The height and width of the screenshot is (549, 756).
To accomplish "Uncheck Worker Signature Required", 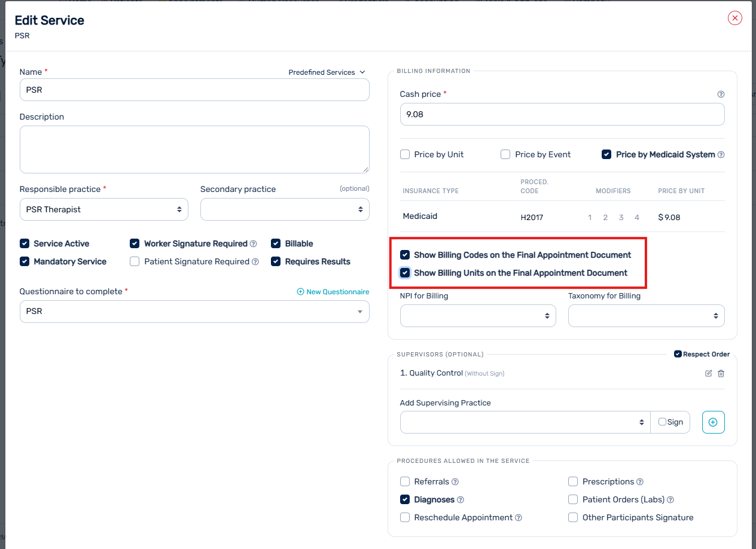I will coord(135,243).
